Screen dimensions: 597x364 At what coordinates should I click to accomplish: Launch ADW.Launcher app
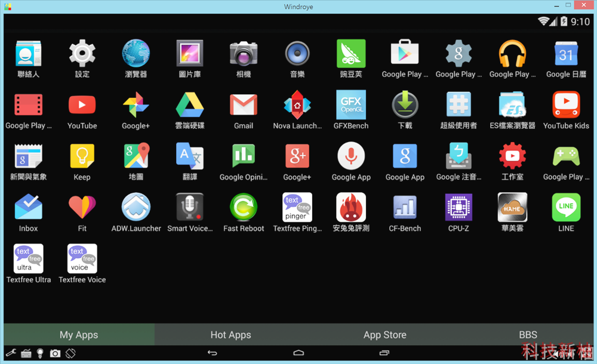coord(136,207)
